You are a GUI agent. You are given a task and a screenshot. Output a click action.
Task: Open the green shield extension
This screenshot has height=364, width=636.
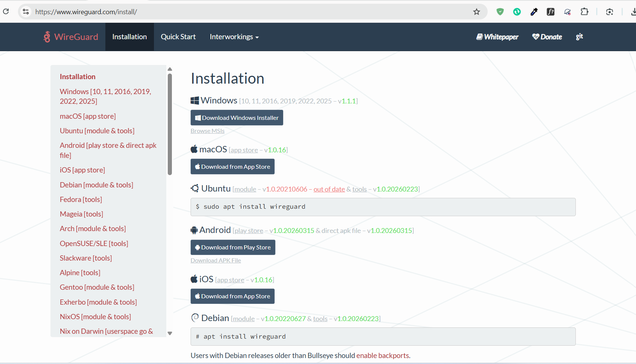click(x=500, y=12)
